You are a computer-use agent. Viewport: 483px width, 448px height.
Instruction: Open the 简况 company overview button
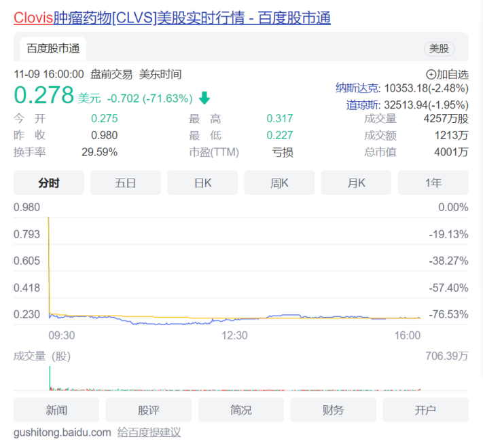coord(240,410)
